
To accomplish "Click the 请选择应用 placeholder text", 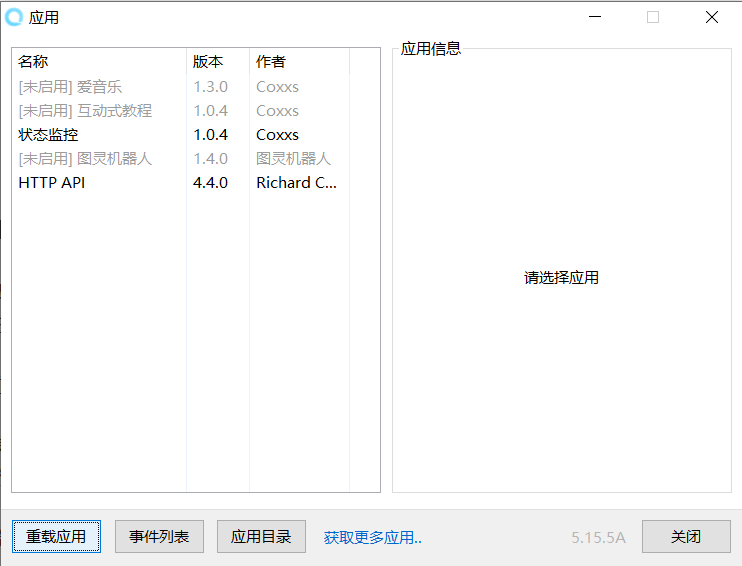I will click(x=561, y=277).
